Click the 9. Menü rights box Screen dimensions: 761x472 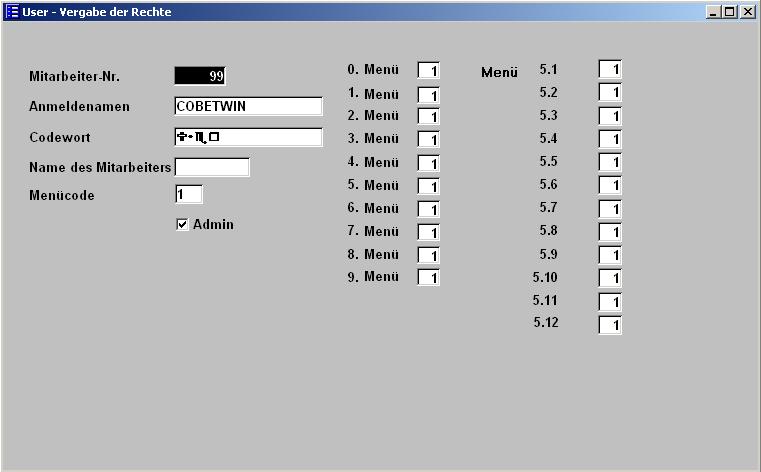(428, 278)
